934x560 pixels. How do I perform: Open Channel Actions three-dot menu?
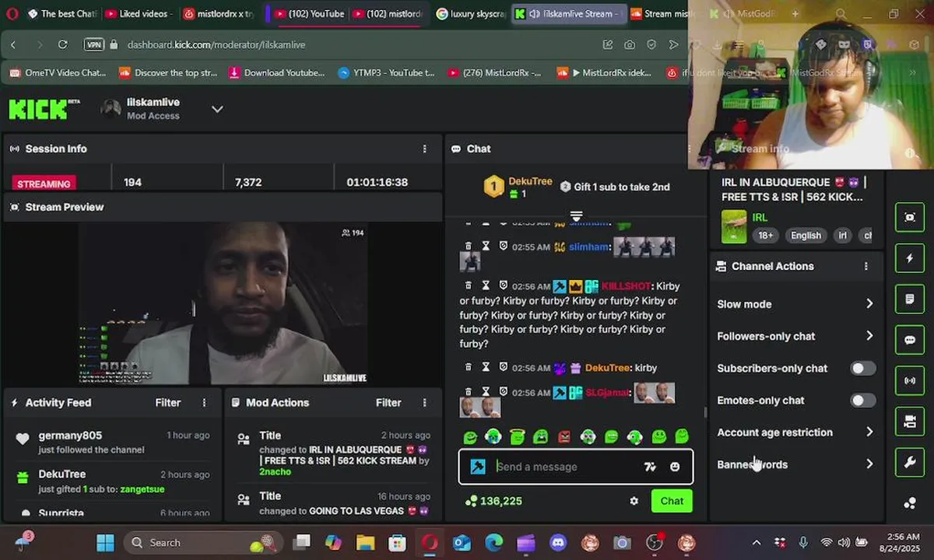[x=866, y=266]
